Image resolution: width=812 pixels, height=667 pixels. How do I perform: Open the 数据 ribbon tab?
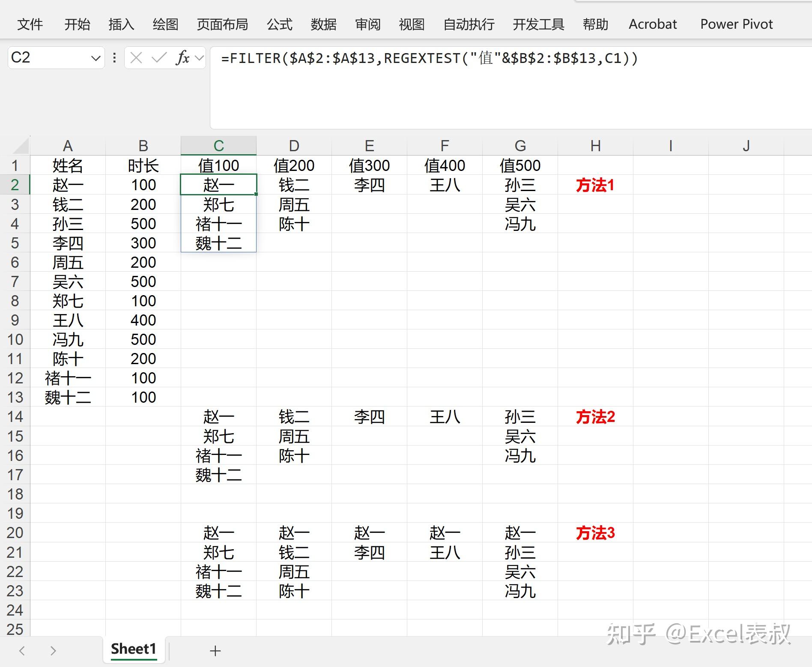pyautogui.click(x=323, y=24)
